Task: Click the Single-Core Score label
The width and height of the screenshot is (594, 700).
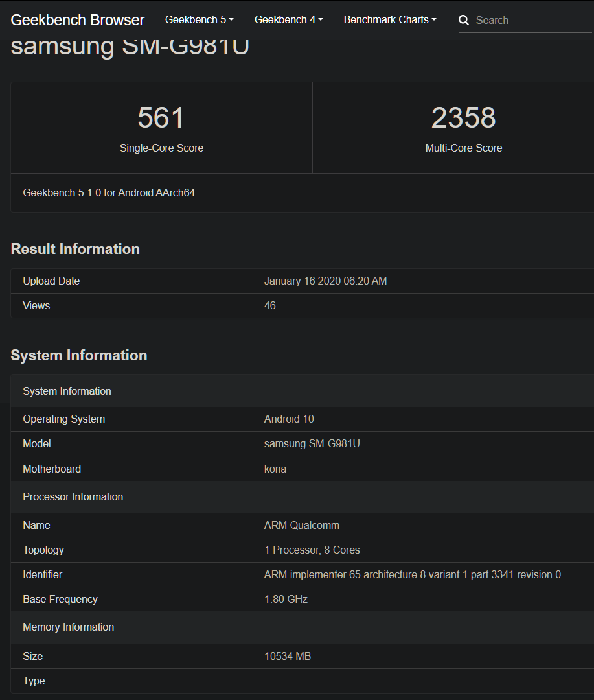Action: pos(161,148)
